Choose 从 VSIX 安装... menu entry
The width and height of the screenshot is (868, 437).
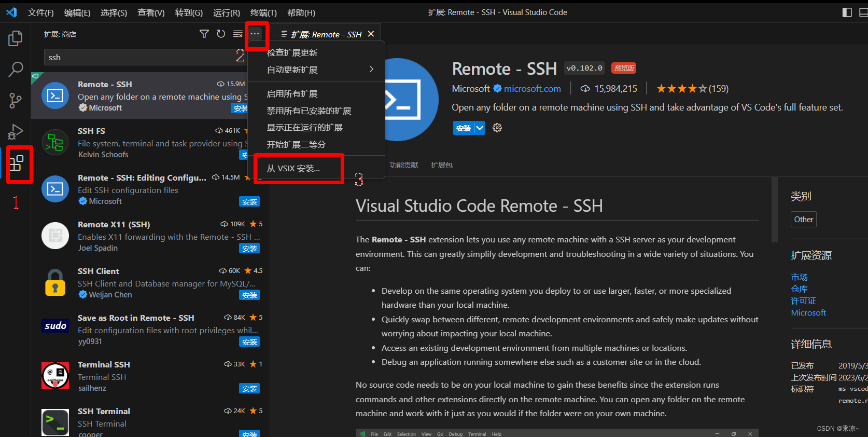click(x=316, y=169)
